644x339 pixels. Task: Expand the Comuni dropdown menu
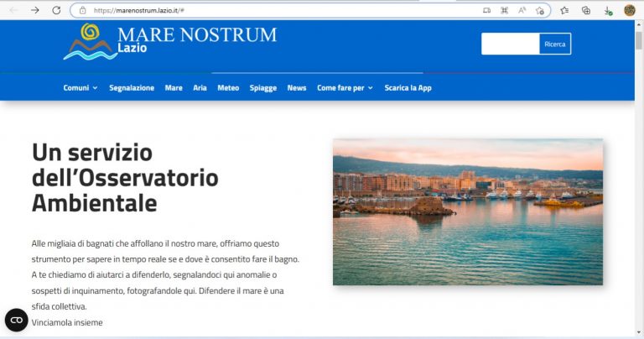(x=80, y=88)
